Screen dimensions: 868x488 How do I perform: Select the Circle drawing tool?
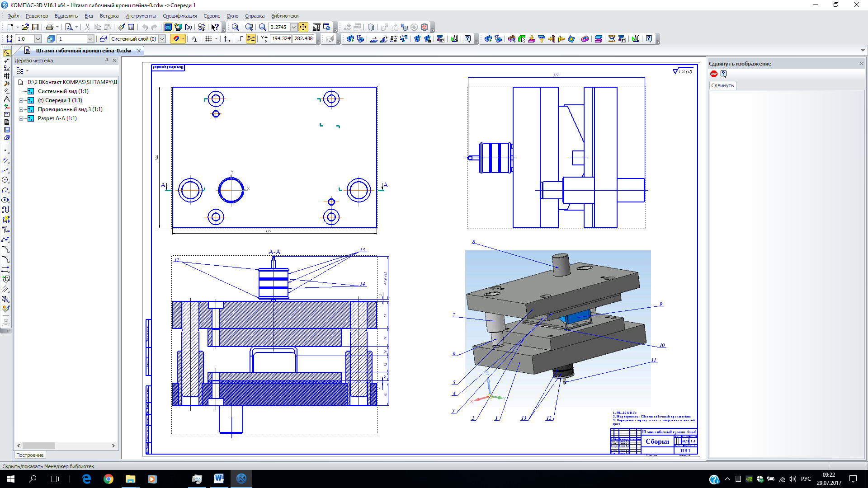tap(5, 180)
